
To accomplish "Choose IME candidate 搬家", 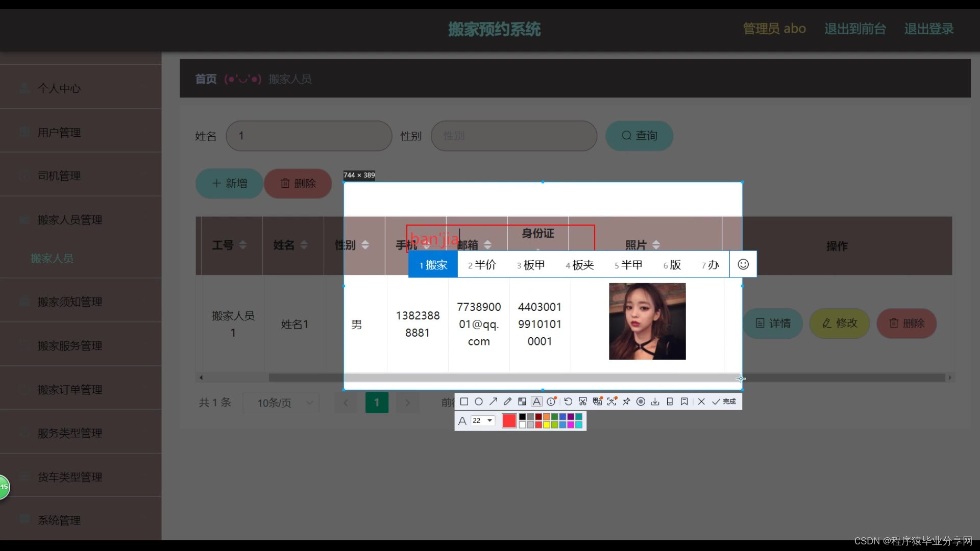I will pyautogui.click(x=433, y=265).
